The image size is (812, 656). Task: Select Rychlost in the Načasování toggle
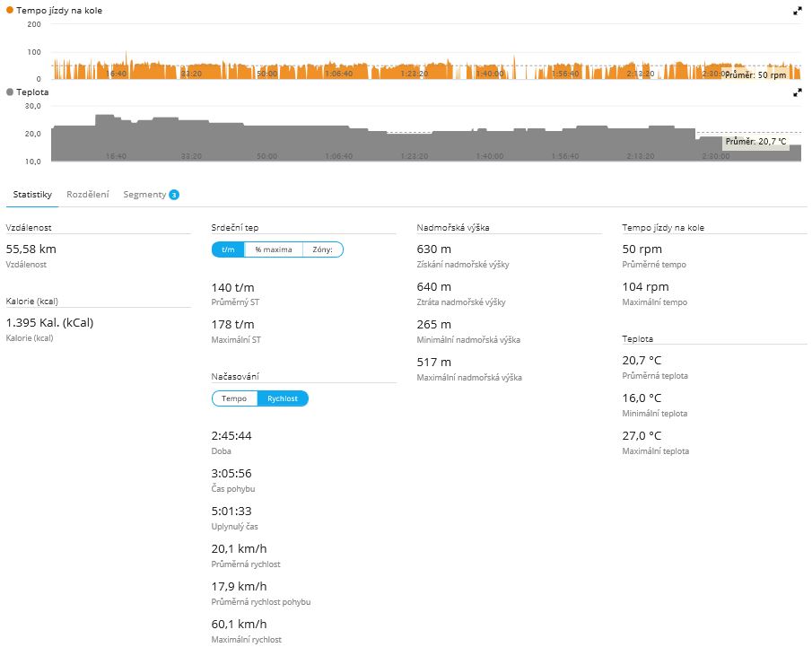point(283,398)
